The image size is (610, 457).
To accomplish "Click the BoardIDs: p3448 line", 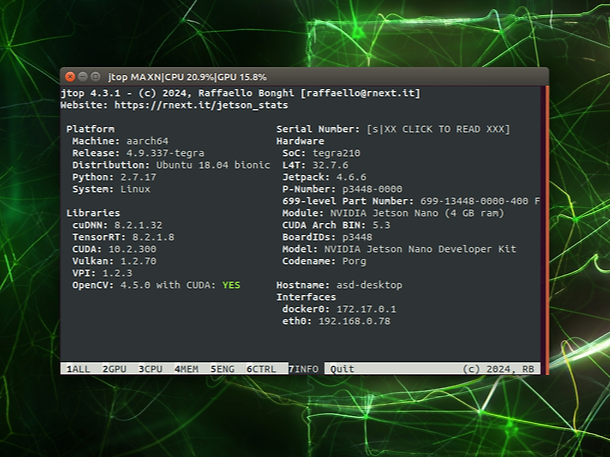I will 327,237.
